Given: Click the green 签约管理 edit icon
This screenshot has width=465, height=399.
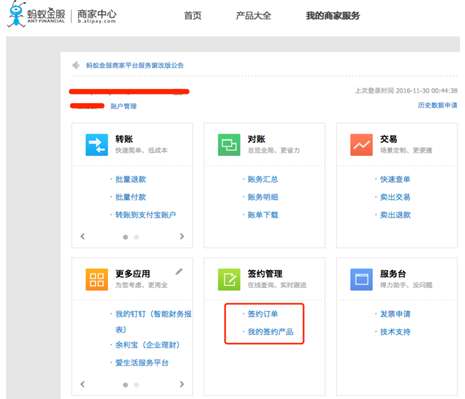Looking at the screenshot, I should 229,279.
